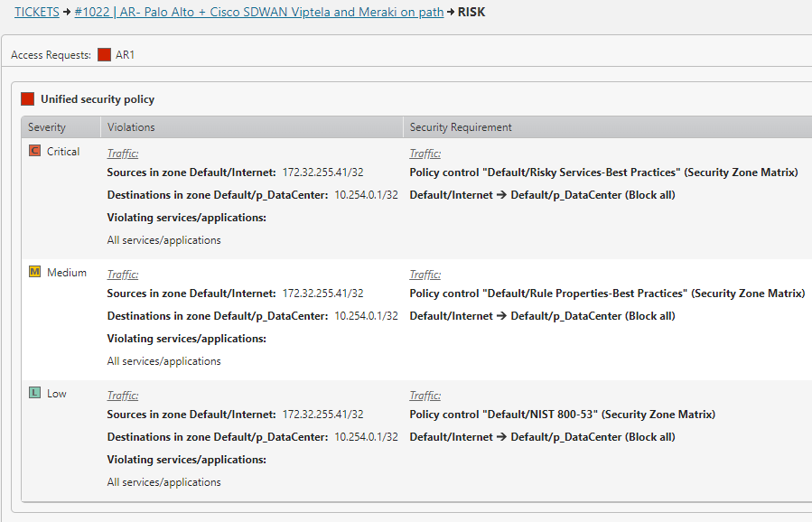Open Traffic link in Critical row violations
This screenshot has height=522, width=812.
pos(122,154)
